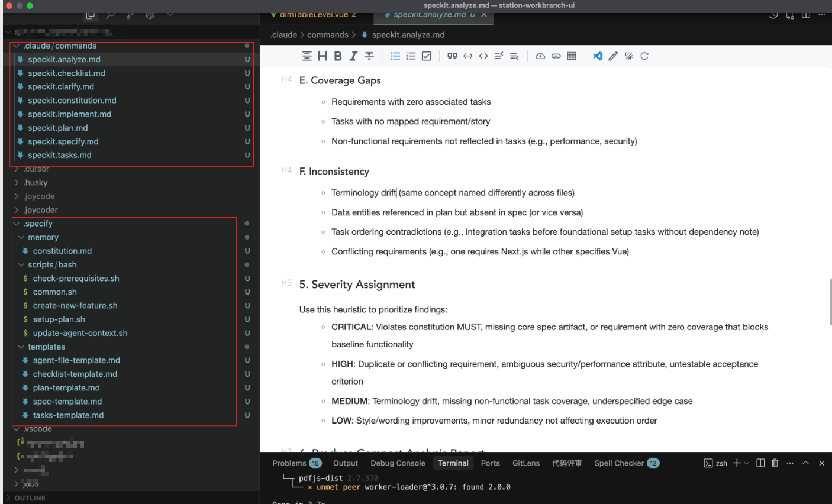Insert a bulleted list
This screenshot has height=504, width=832.
point(395,56)
